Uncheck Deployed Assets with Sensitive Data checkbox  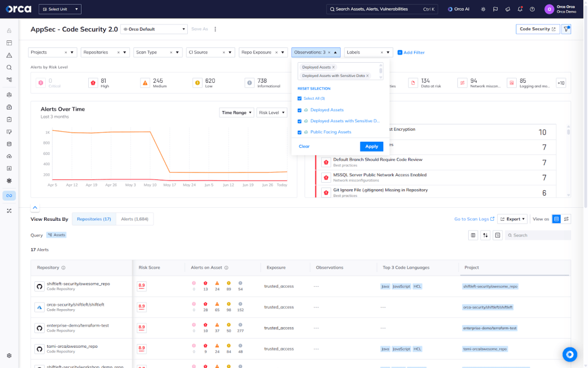(x=299, y=121)
